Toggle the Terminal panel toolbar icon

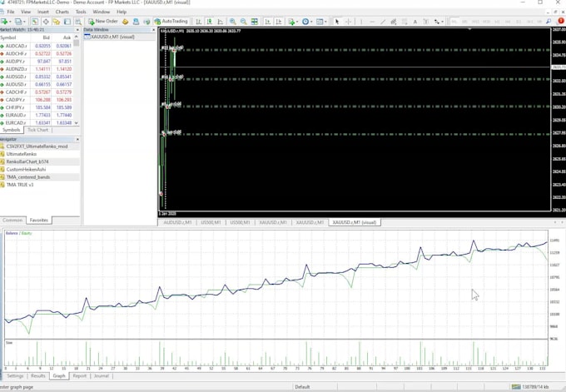67,22
